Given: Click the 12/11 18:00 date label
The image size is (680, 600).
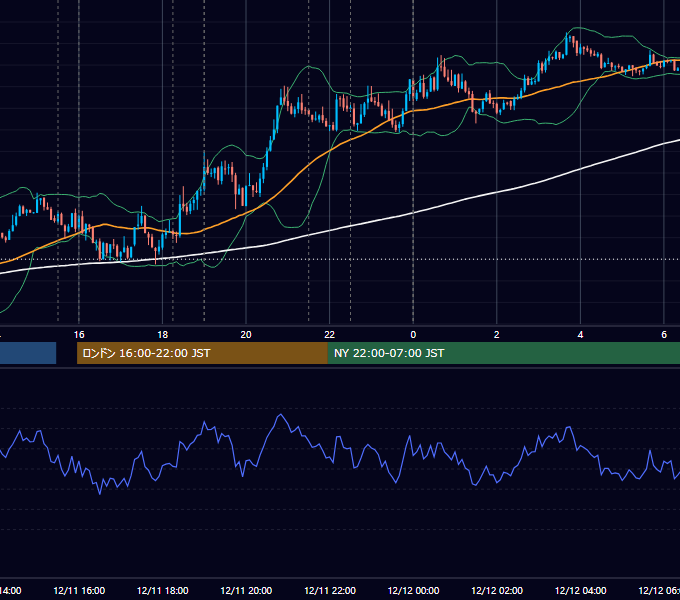Looking at the screenshot, I should pos(163,591).
